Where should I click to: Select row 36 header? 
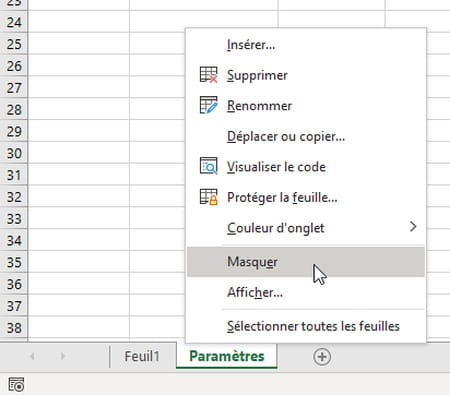pos(14,284)
